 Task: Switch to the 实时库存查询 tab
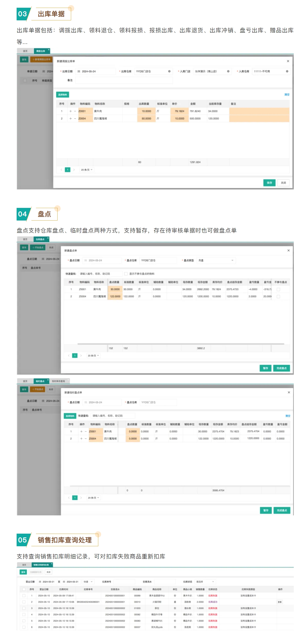click(x=58, y=381)
